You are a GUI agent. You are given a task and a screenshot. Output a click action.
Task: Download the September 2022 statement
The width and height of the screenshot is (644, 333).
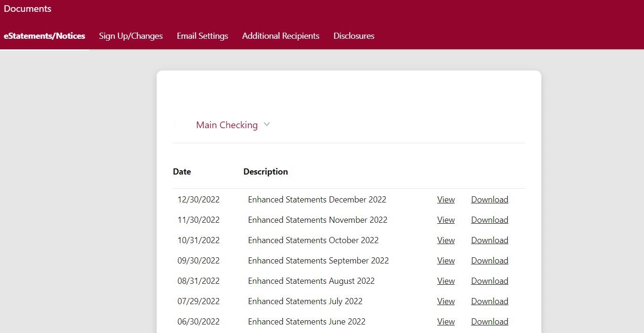[489, 261]
